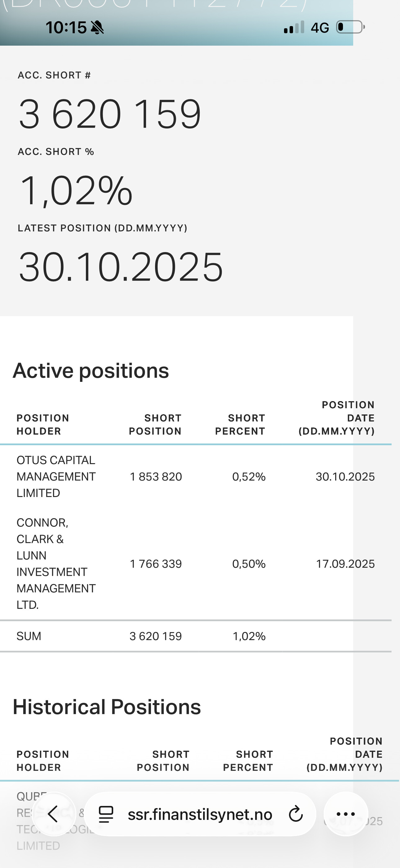Tap the page settings icon beside URL
The image size is (400, 868).
tap(106, 814)
